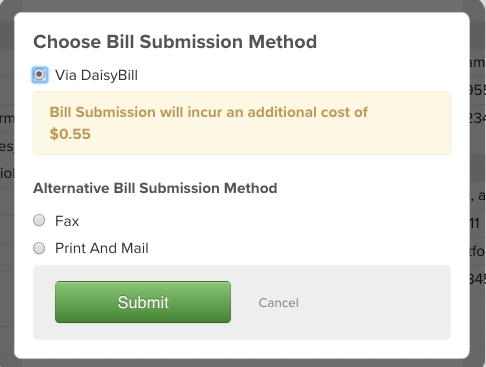Click the 'Via DaisyBill' label text
Viewport: 486px width, 367px height.
[96, 75]
